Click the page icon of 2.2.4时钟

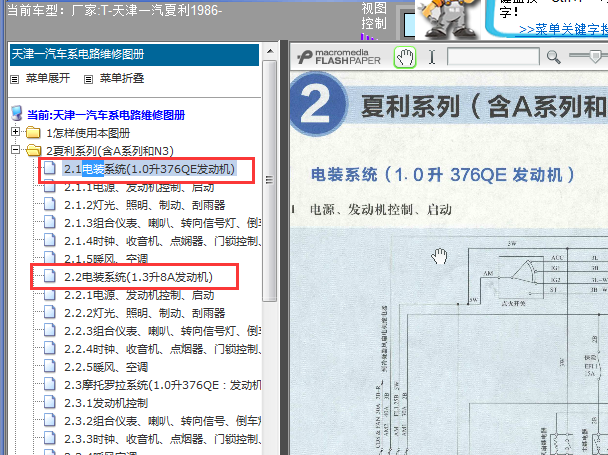click(50, 349)
